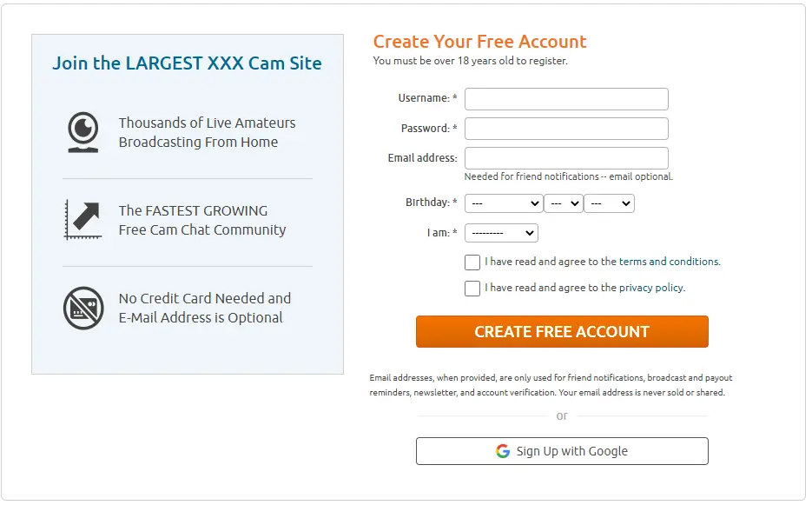Open the terms and conditions link
The width and height of the screenshot is (812, 505).
tap(669, 262)
